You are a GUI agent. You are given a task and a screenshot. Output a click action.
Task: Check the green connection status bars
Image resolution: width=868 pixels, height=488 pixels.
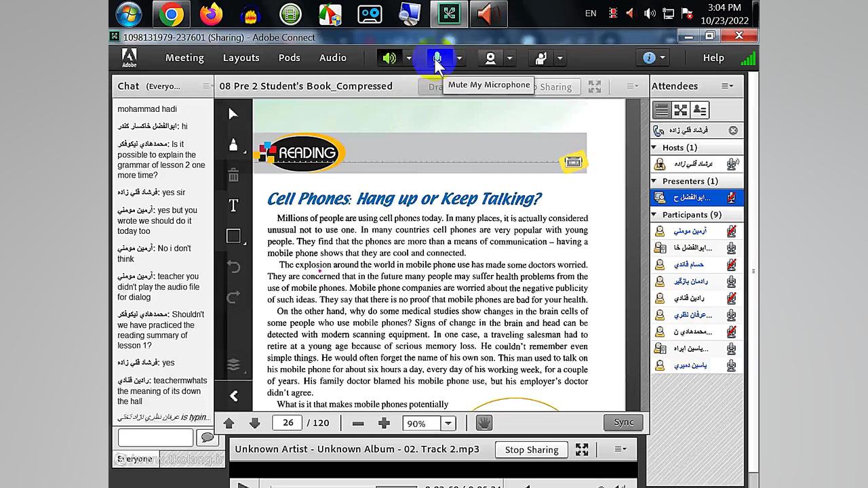(748, 58)
